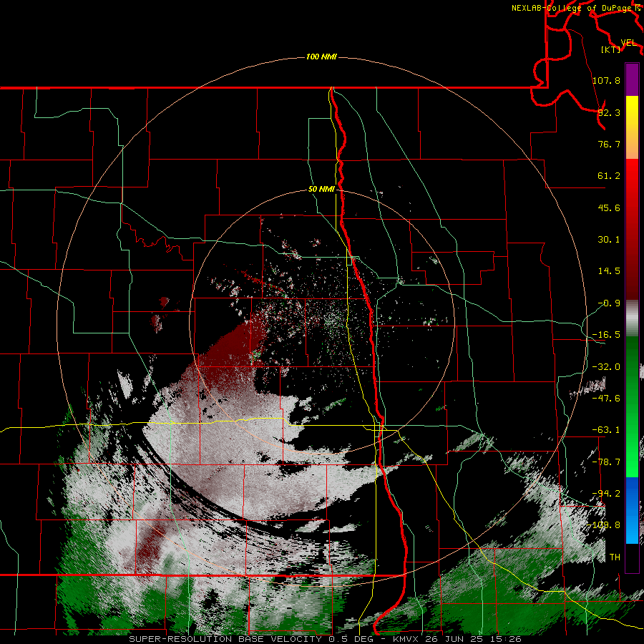Click the -16.5 scale value
The image size is (644, 644).
606,335
